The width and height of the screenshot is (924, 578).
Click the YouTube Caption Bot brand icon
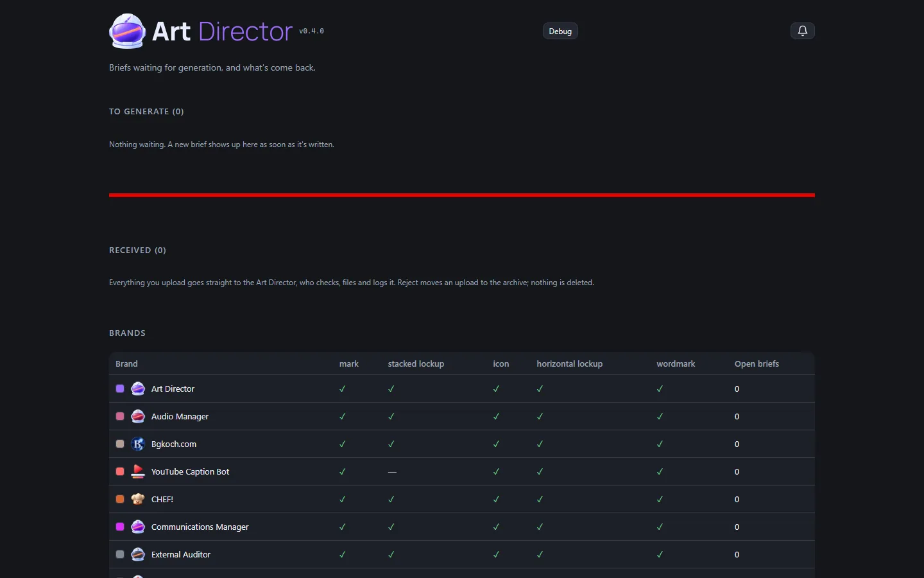(138, 471)
